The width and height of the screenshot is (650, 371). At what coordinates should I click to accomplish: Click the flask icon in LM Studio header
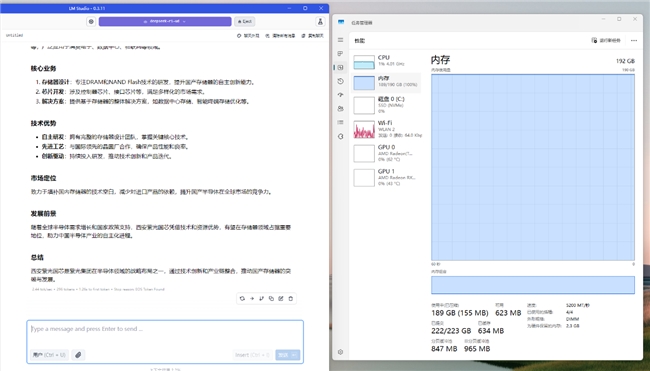coord(320,22)
